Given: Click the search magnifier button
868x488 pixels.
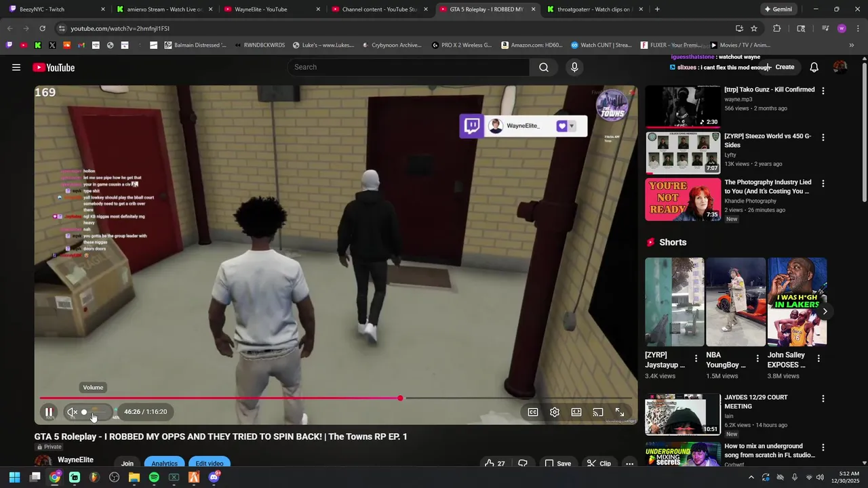Looking at the screenshot, I should pyautogui.click(x=543, y=67).
